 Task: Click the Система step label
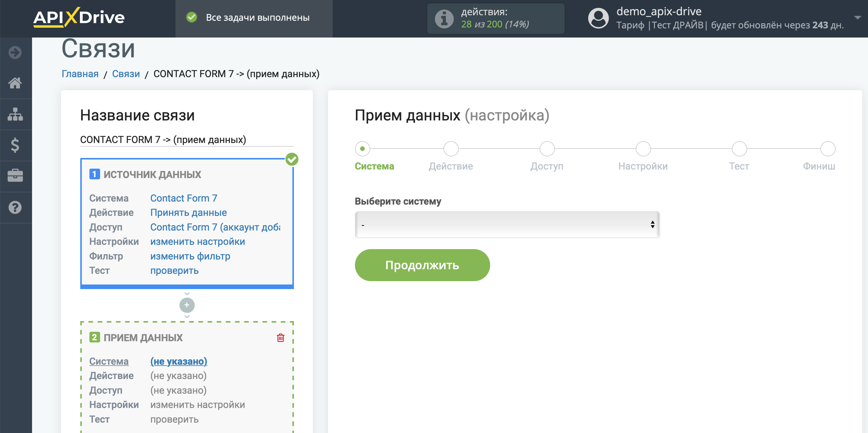[x=374, y=166]
